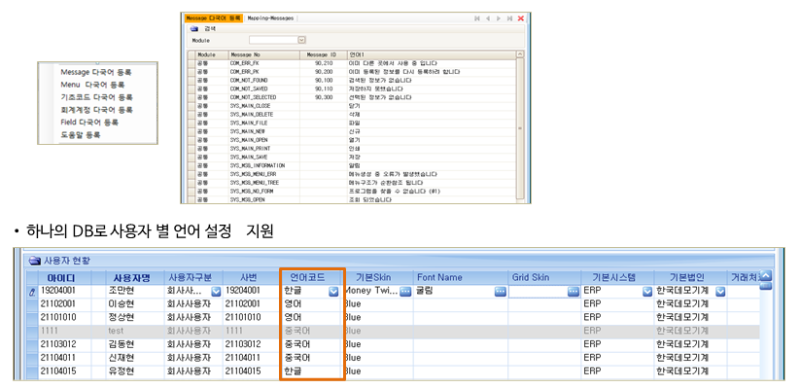Click Message ID value 90,100

coord(324,81)
